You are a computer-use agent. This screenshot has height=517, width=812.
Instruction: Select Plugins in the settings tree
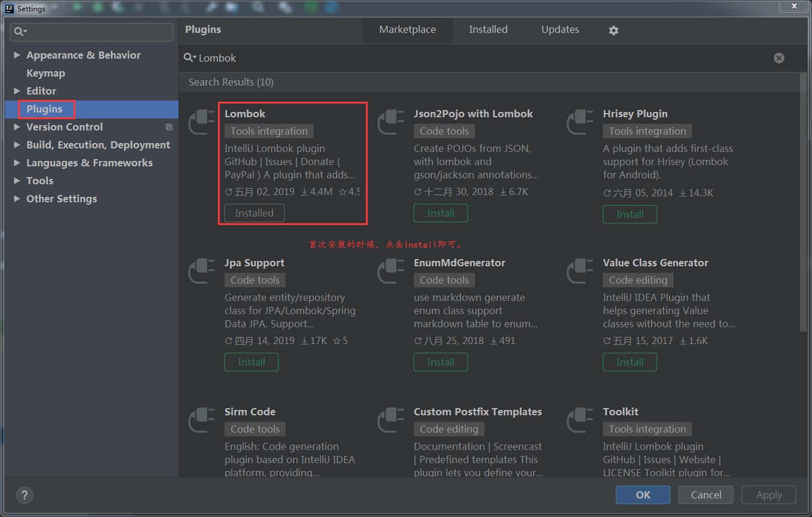tap(91, 109)
